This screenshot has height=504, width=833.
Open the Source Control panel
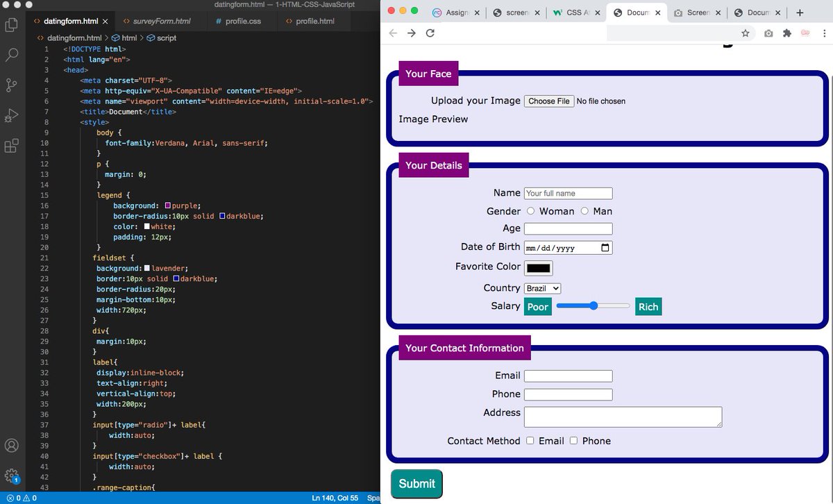10,85
